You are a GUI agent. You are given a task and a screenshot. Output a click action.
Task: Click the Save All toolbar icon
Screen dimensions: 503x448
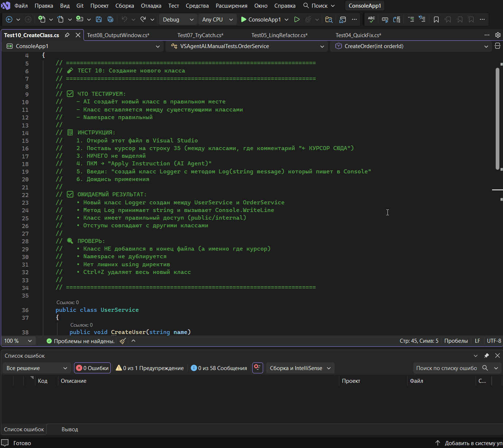110,19
